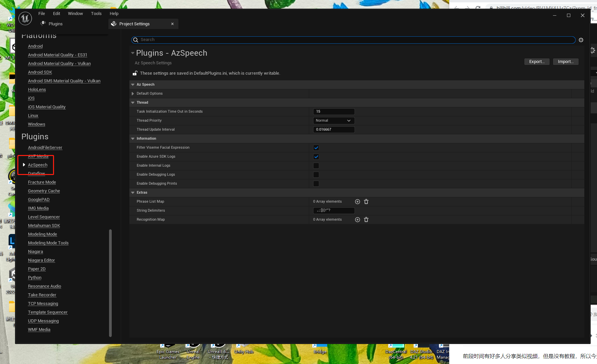Remove all elements from Recognition Map

(x=366, y=220)
